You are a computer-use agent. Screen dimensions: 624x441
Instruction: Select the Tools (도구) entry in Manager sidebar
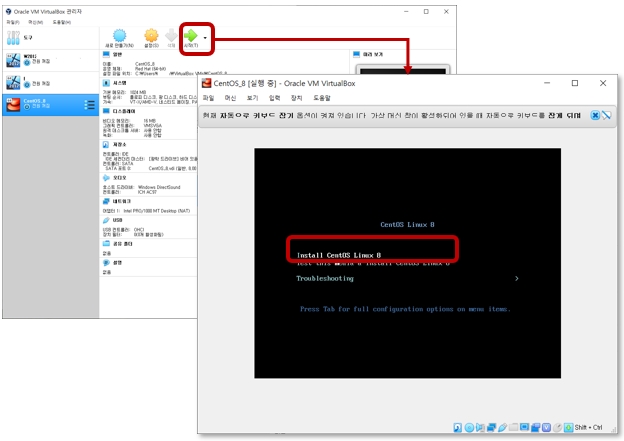[50, 38]
